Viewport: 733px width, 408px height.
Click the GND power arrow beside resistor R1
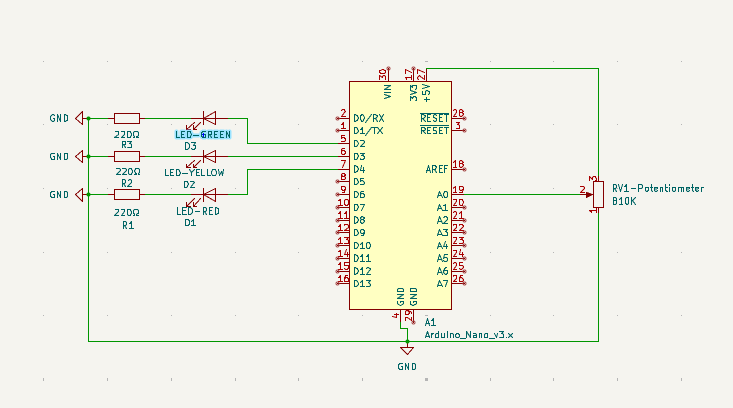[79, 194]
